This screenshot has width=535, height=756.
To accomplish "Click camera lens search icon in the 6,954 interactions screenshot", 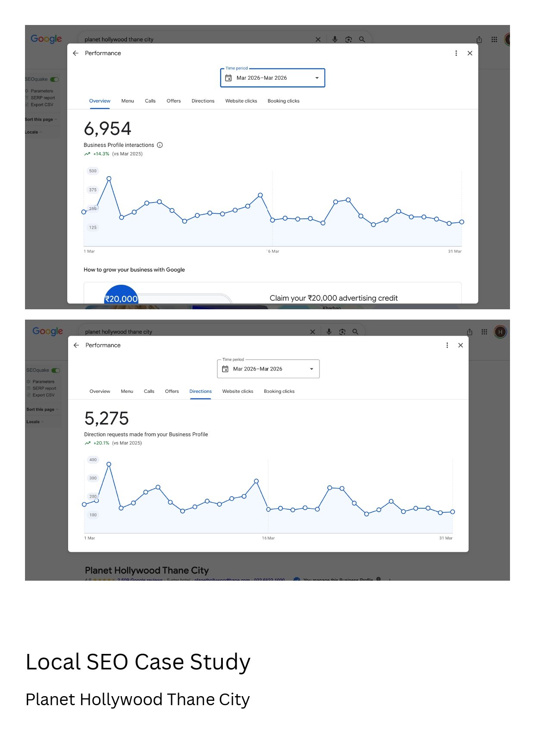I will (x=348, y=39).
